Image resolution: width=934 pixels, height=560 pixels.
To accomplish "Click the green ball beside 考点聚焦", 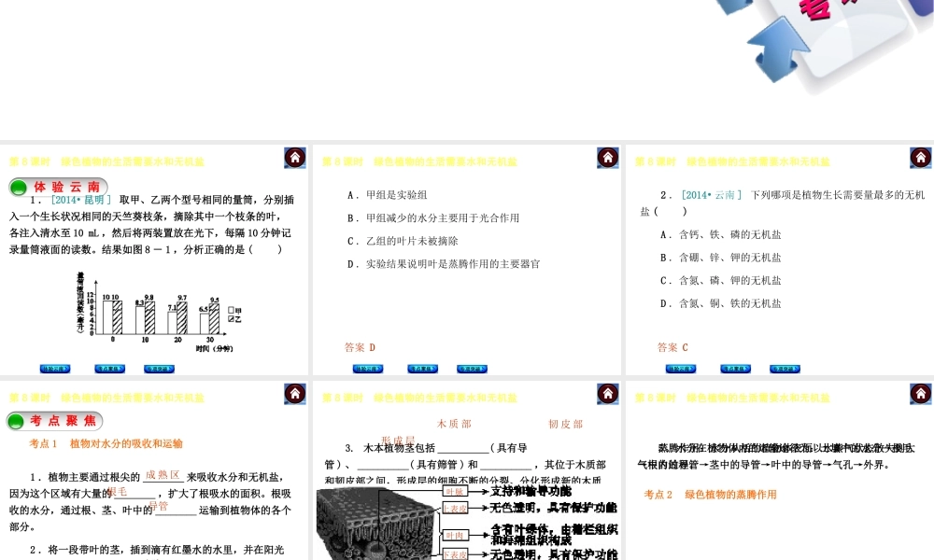I will (x=16, y=421).
